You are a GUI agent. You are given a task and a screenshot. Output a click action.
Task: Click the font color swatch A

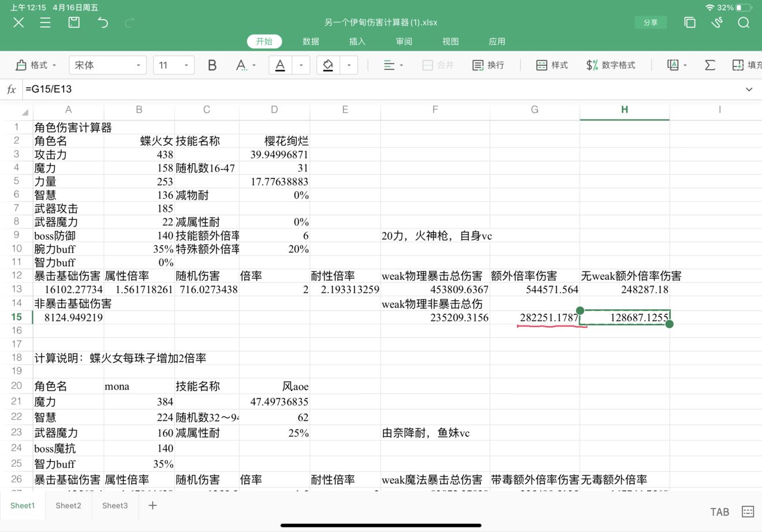click(280, 65)
